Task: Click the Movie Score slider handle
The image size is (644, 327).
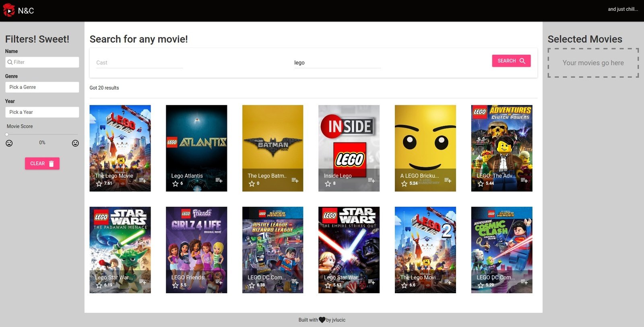Action: [x=7, y=134]
